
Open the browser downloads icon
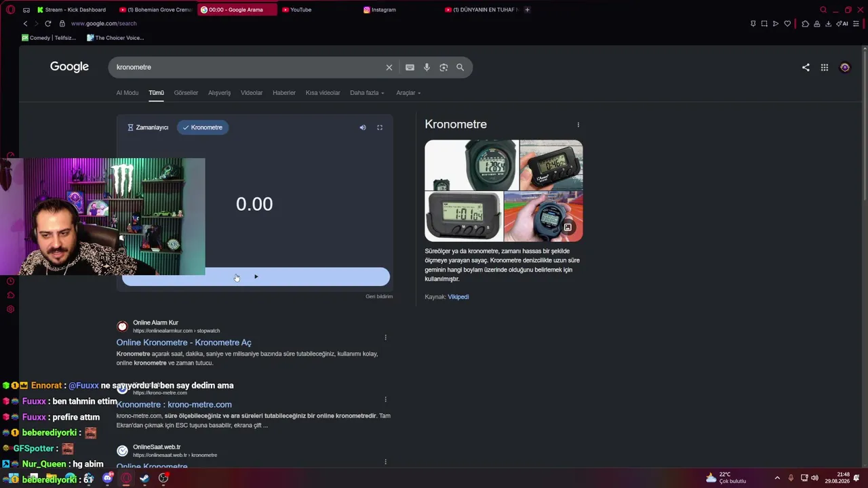829,24
